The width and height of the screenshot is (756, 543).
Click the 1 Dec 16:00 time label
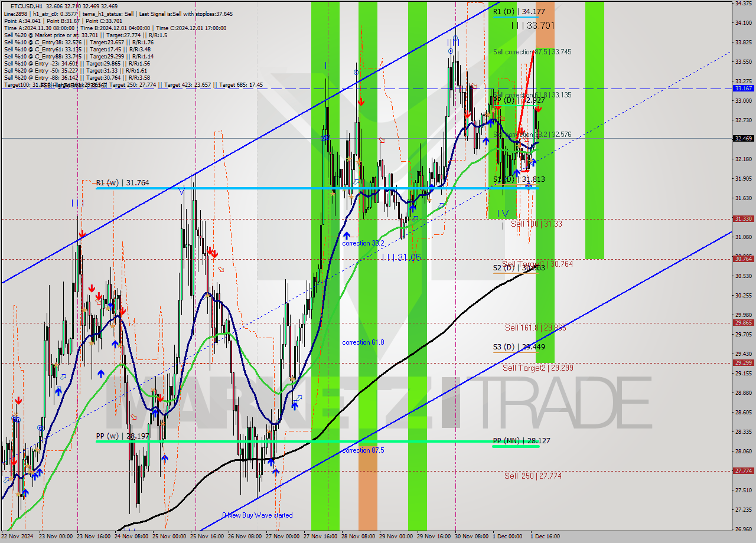(x=545, y=537)
